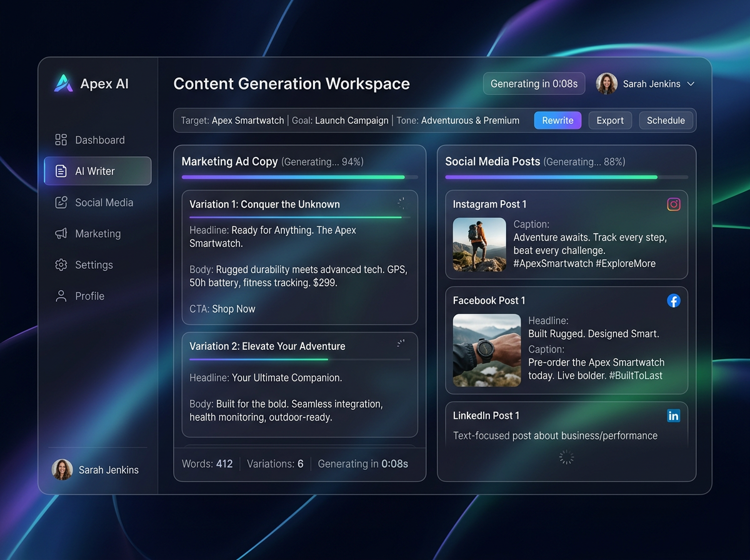Viewport: 750px width, 560px height.
Task: Click the Export button
Action: coord(610,121)
